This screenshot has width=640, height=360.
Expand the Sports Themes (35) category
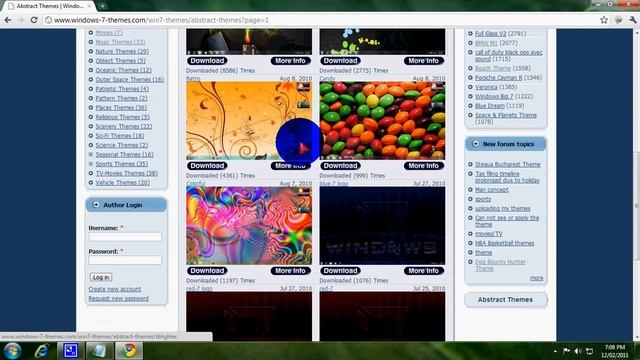[x=91, y=164]
